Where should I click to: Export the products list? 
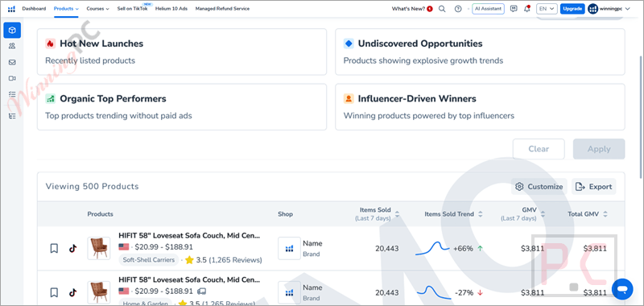594,187
